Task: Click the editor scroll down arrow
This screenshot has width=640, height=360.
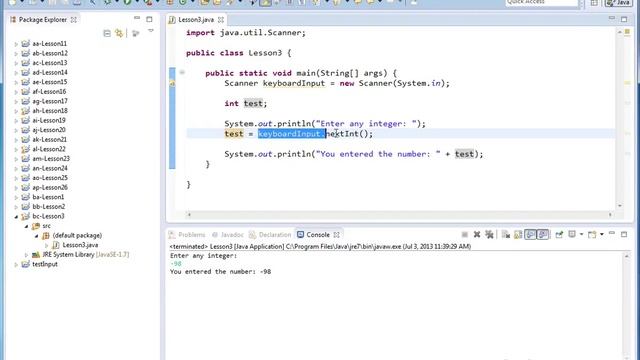Action: [x=620, y=206]
